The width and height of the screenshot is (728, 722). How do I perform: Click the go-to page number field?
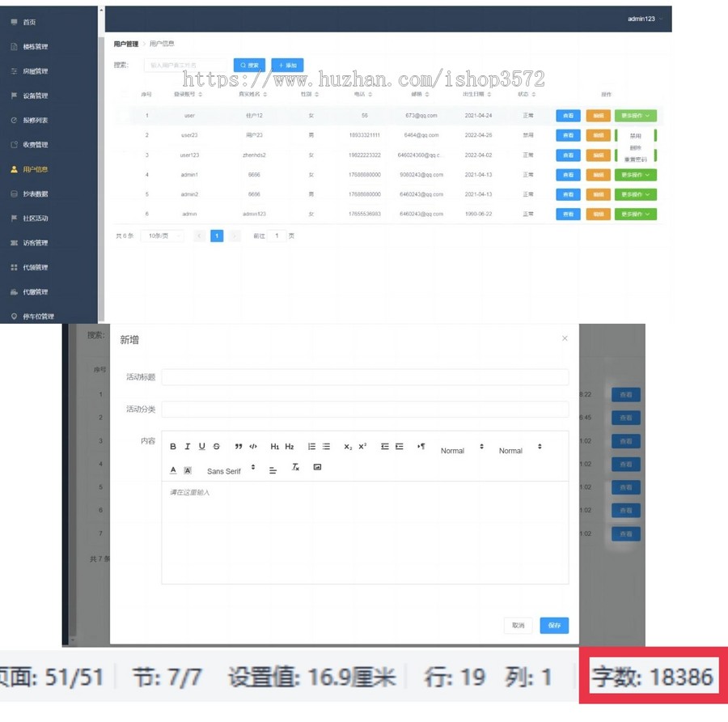click(x=277, y=236)
